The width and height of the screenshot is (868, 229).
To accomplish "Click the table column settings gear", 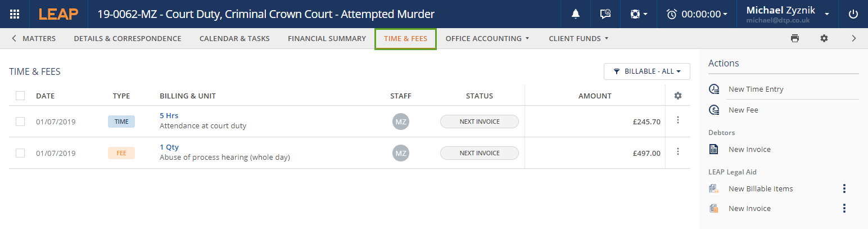I will 678,96.
